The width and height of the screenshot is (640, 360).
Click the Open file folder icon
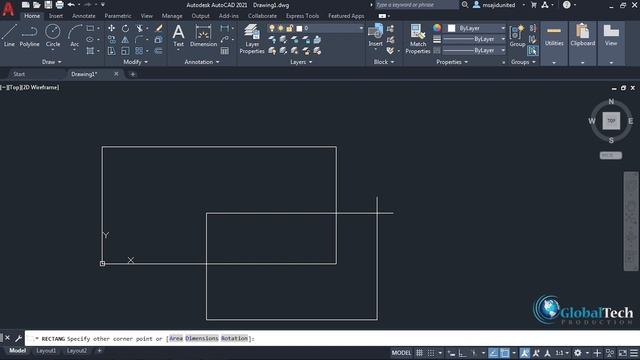point(37,5)
